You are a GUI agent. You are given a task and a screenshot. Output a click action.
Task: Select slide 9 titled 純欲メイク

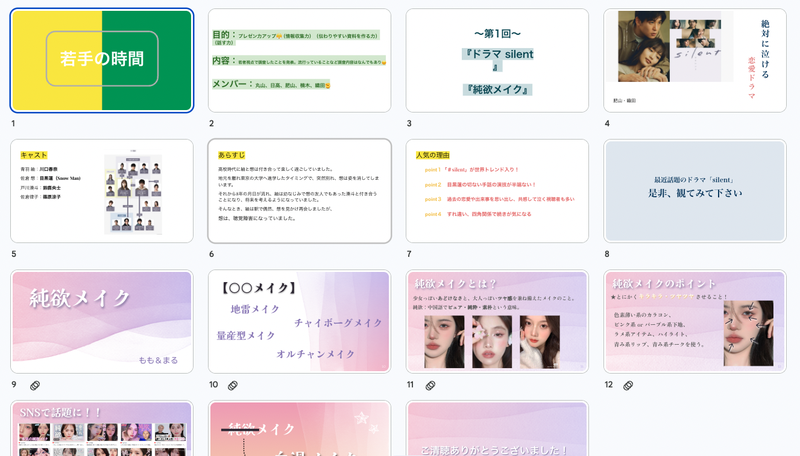click(x=102, y=322)
